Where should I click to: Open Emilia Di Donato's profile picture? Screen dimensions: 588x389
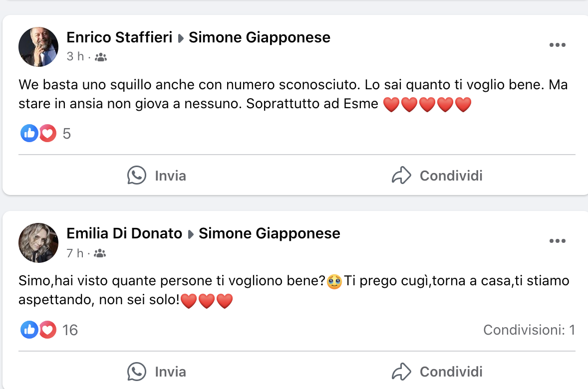tap(38, 243)
